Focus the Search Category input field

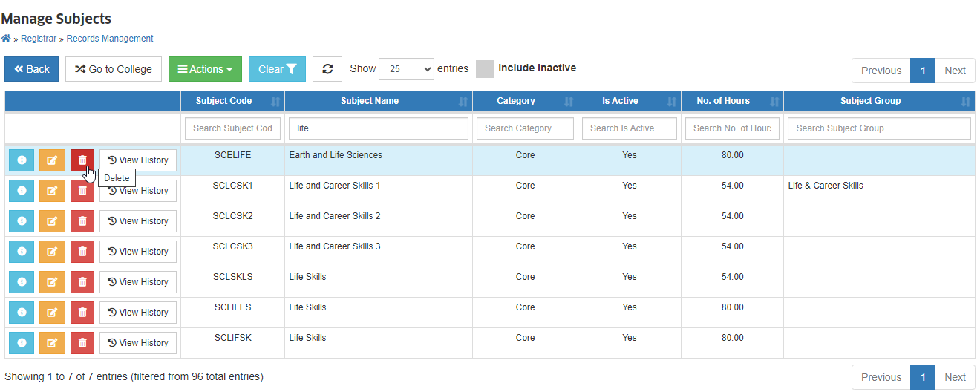525,128
